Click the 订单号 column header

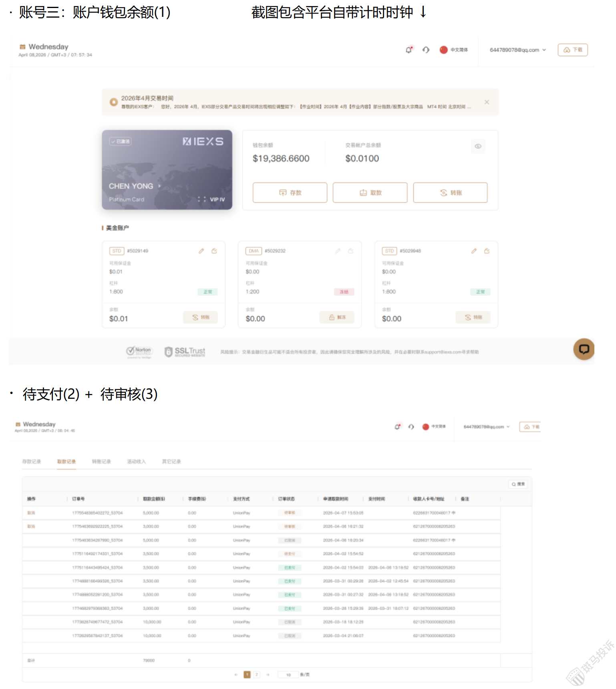pyautogui.click(x=79, y=499)
